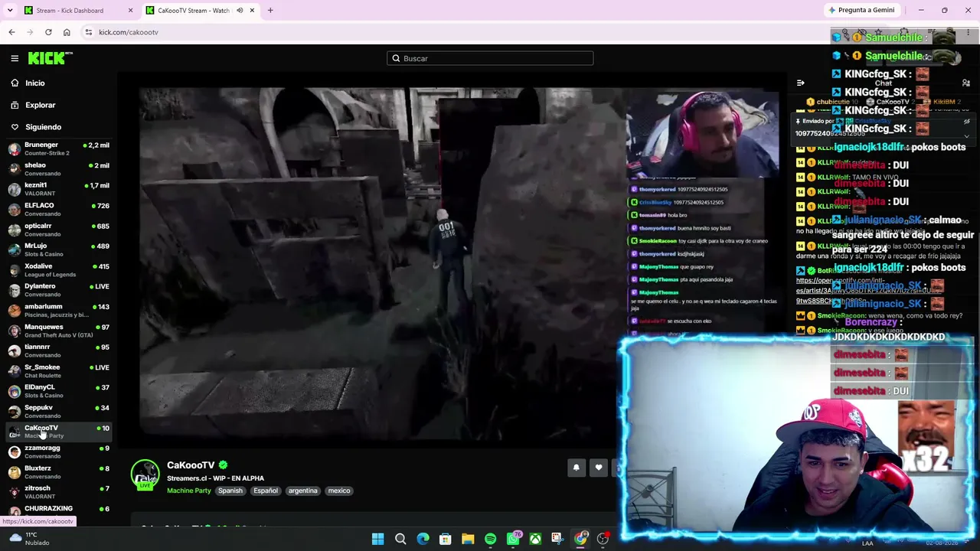Image resolution: width=980 pixels, height=551 pixels.
Task: Click the ElDanyCL channel name
Action: [40, 387]
